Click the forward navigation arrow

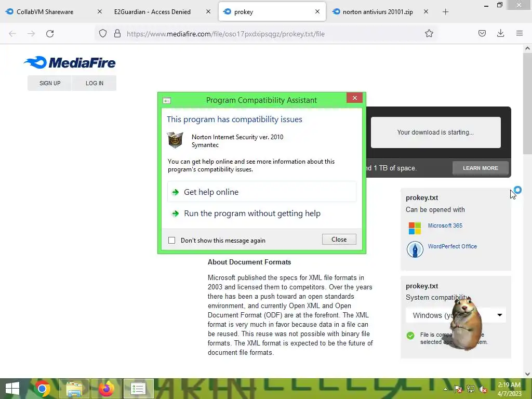pyautogui.click(x=31, y=34)
